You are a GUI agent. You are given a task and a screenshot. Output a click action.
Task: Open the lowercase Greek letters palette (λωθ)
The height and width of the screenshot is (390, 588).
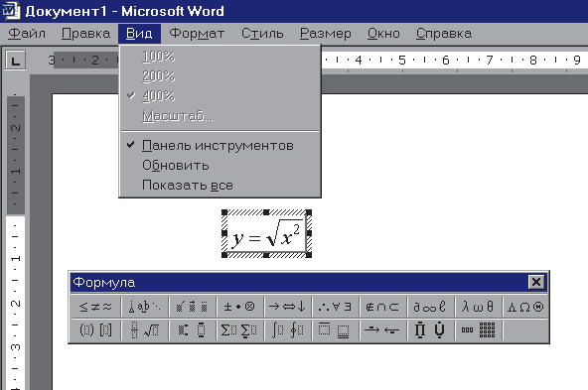coord(478,307)
